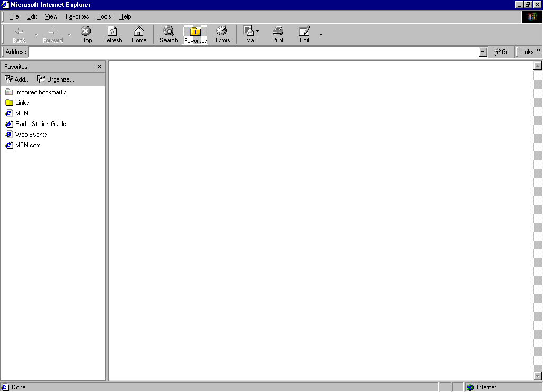Open dropdown arrow next to Edit button
543x392 pixels.
pos(321,34)
